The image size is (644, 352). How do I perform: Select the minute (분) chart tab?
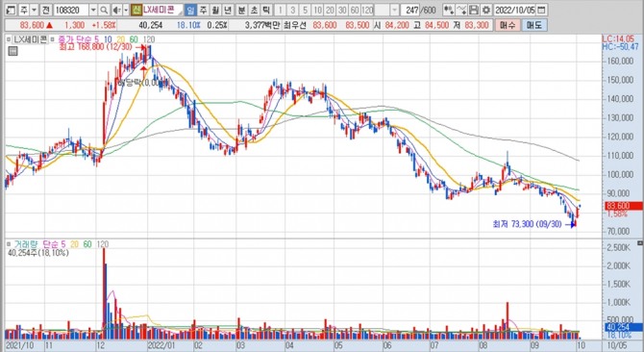coord(242,10)
